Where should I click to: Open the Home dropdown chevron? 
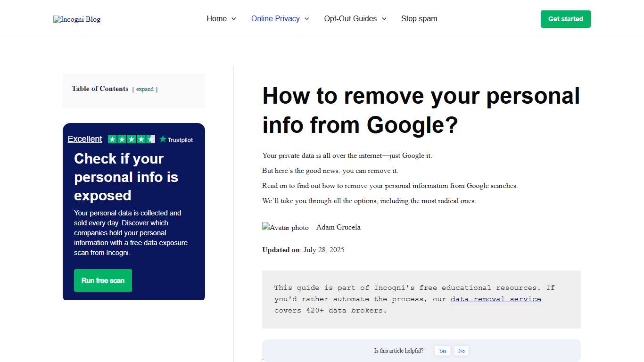pyautogui.click(x=234, y=19)
